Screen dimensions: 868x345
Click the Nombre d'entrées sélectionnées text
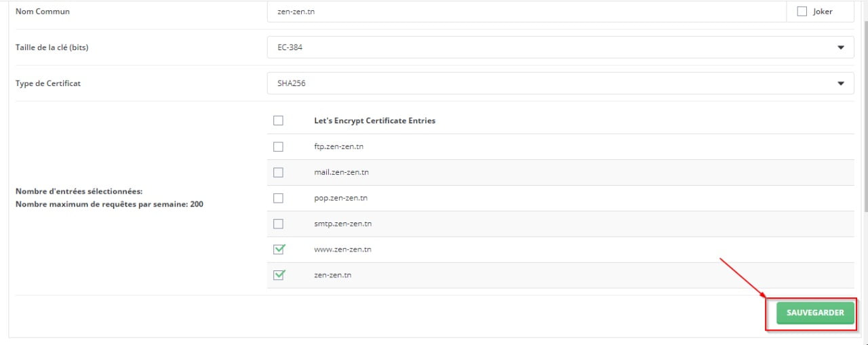click(79, 191)
